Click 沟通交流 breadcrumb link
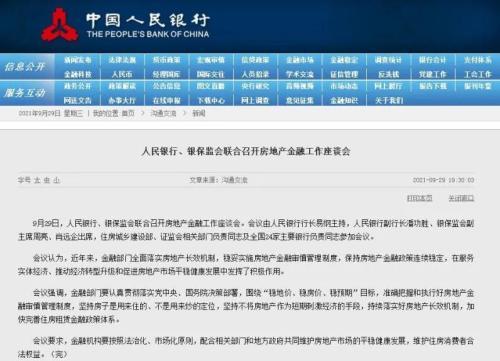This screenshot has width=500, height=361. [163, 113]
